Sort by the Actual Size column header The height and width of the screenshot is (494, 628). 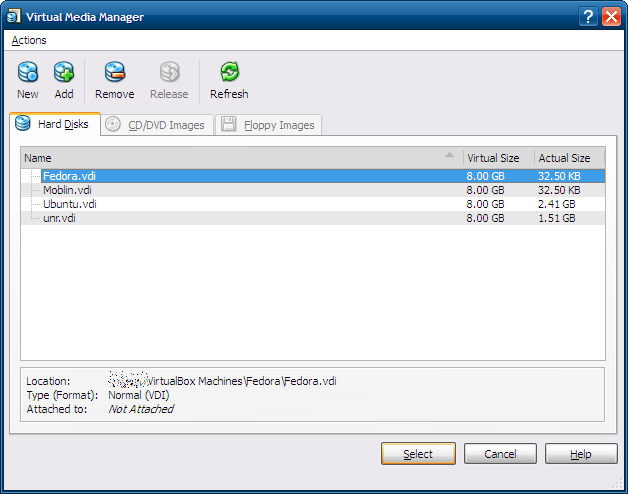click(570, 158)
